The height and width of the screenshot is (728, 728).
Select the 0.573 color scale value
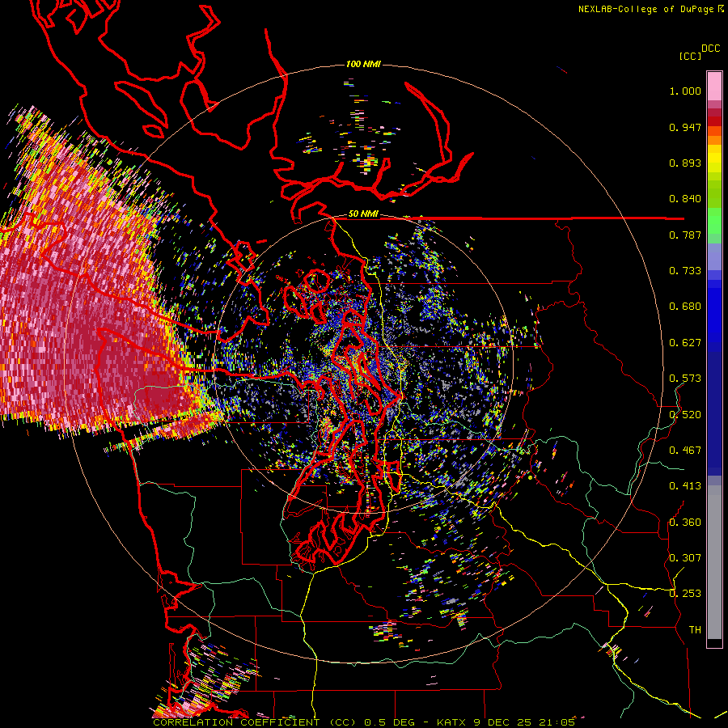click(685, 379)
